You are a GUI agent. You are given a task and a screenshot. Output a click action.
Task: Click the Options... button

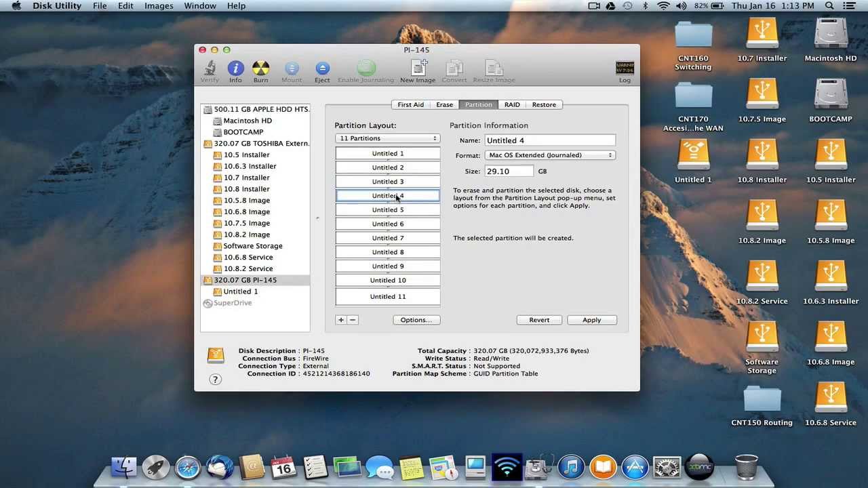point(416,320)
